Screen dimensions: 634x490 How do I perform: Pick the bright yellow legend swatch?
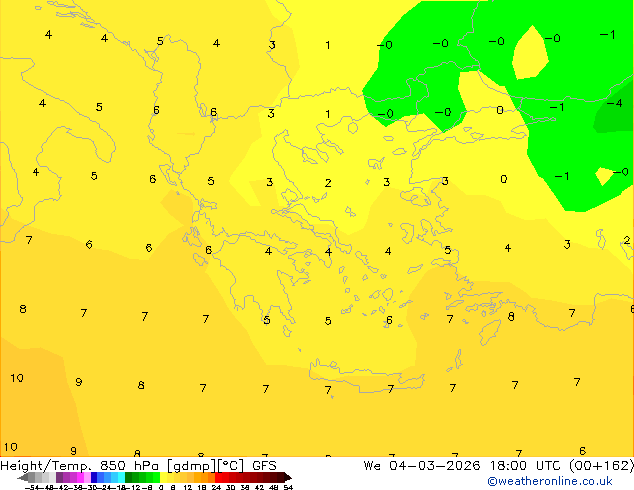(163, 477)
